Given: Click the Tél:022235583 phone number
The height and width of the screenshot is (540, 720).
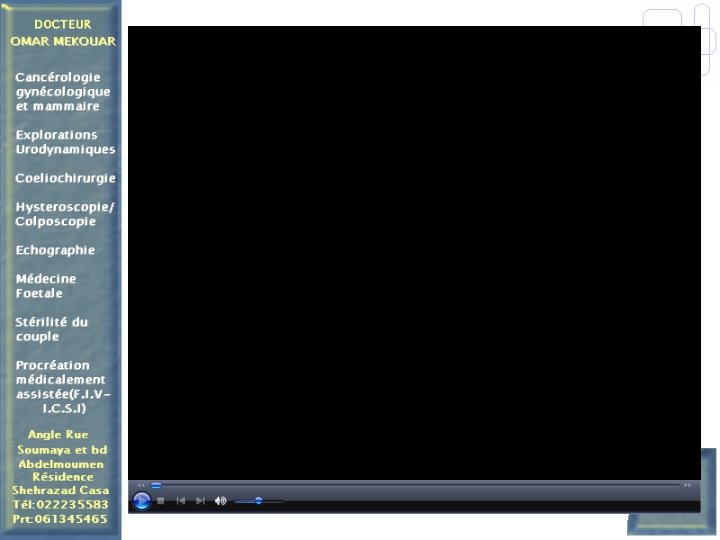Looking at the screenshot, I should tap(60, 505).
